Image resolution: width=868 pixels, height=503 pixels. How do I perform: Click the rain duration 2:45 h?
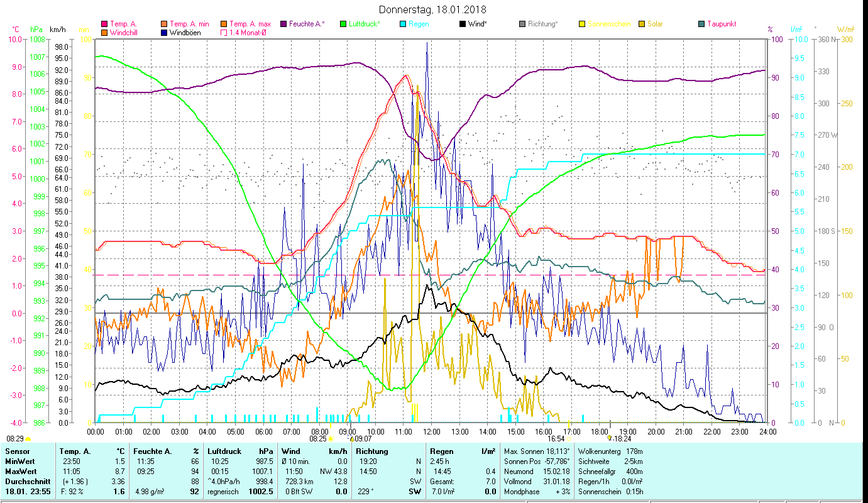coord(440,461)
